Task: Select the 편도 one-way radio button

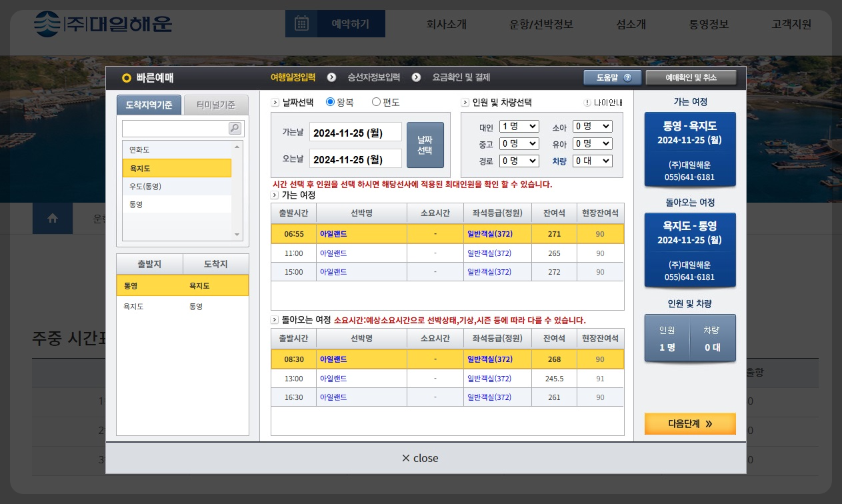Action: click(x=377, y=102)
